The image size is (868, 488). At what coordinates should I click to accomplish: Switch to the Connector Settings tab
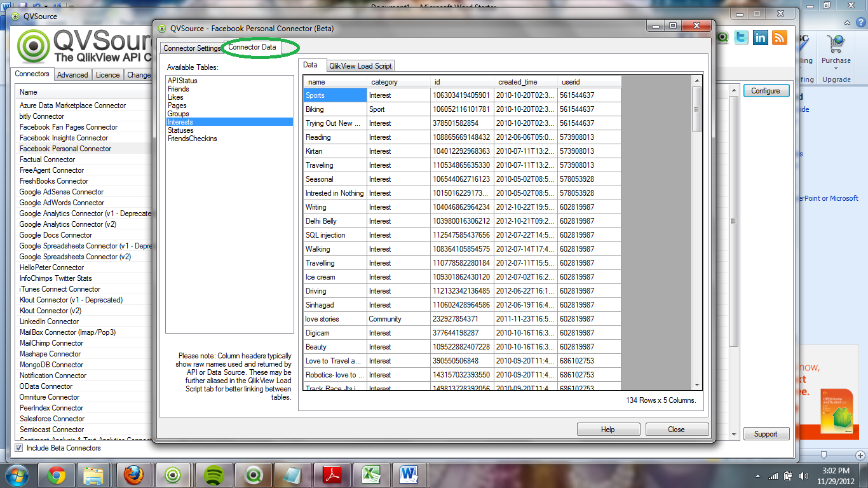point(192,48)
